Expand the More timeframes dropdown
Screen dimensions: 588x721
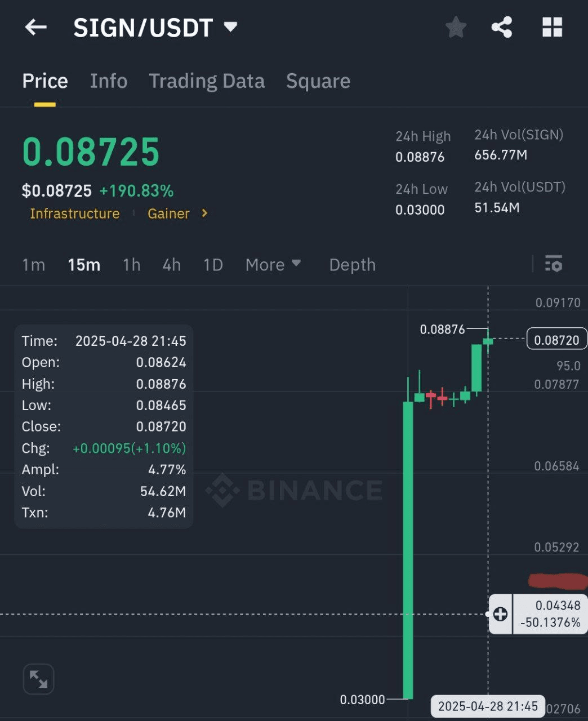[x=273, y=264]
